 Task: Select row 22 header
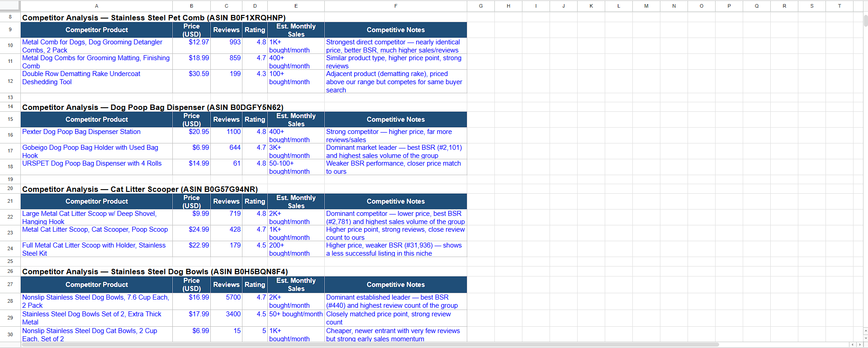pos(10,217)
